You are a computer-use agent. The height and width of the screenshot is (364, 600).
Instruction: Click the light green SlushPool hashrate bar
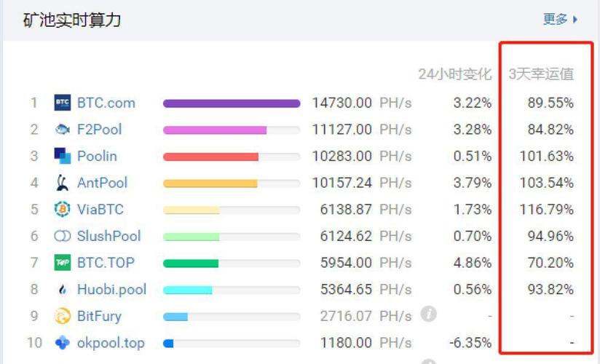pyautogui.click(x=191, y=237)
